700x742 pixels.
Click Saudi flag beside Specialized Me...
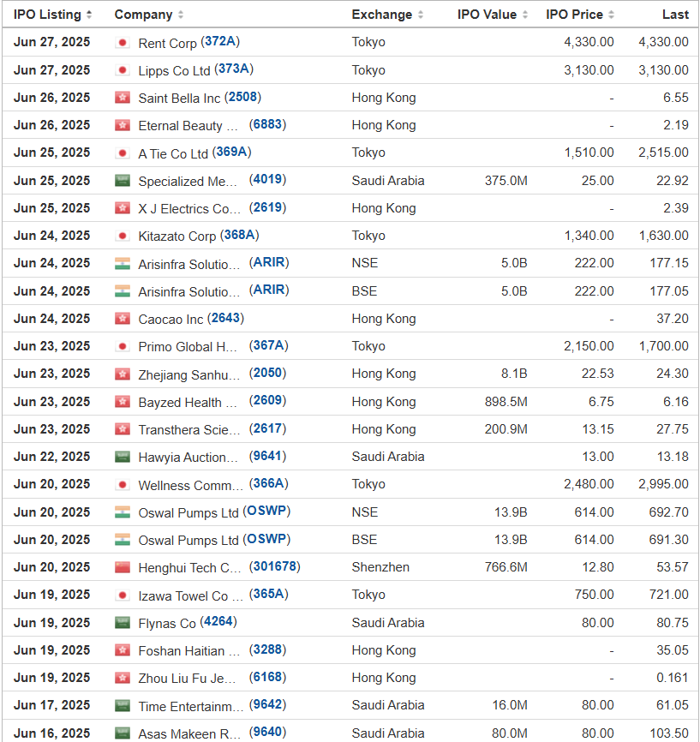(x=123, y=180)
